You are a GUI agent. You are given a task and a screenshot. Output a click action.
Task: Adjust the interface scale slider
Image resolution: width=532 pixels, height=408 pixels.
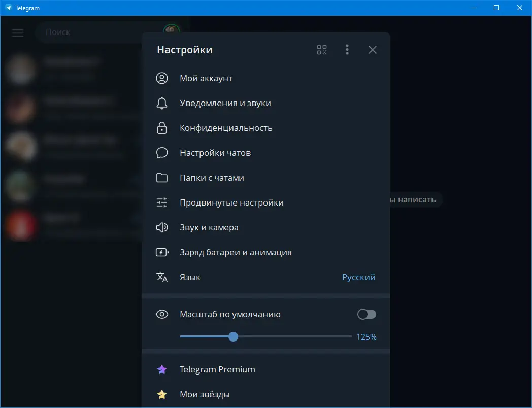click(233, 336)
